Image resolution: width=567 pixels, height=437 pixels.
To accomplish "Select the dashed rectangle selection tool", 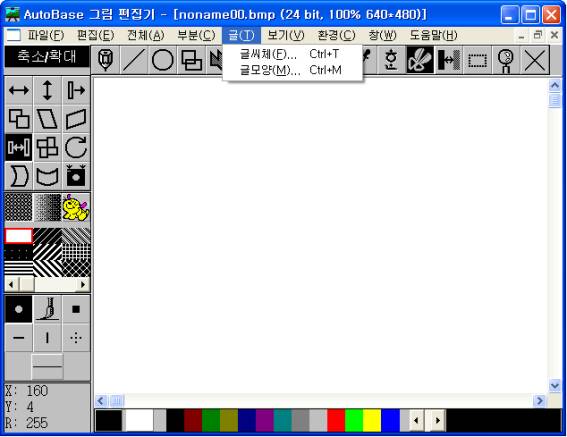I will point(477,60).
